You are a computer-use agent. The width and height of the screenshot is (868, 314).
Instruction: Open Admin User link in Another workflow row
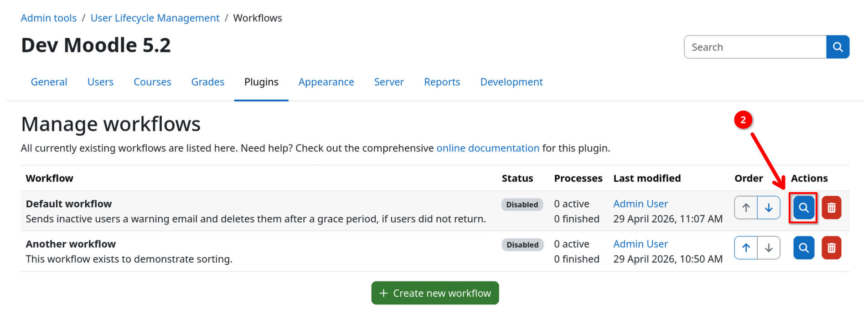tap(641, 244)
